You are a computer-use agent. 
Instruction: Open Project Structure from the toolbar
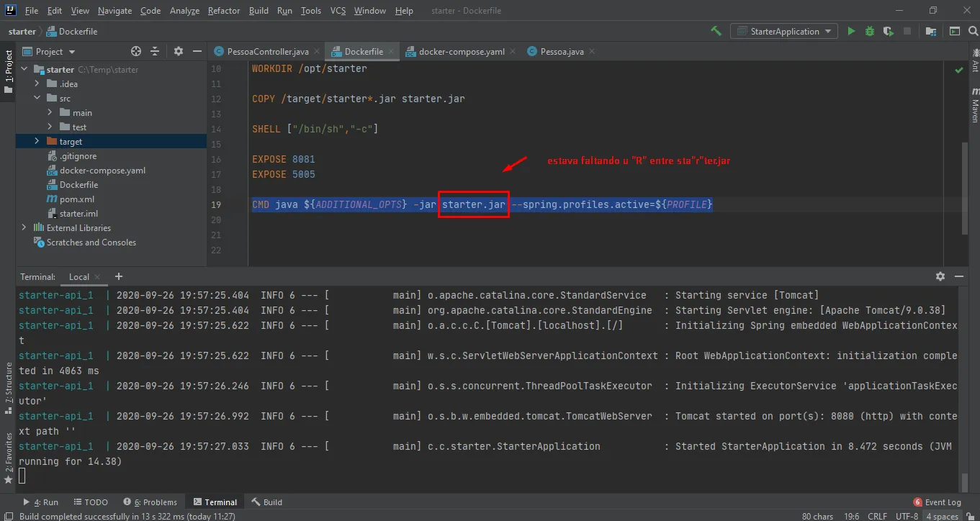click(x=931, y=31)
